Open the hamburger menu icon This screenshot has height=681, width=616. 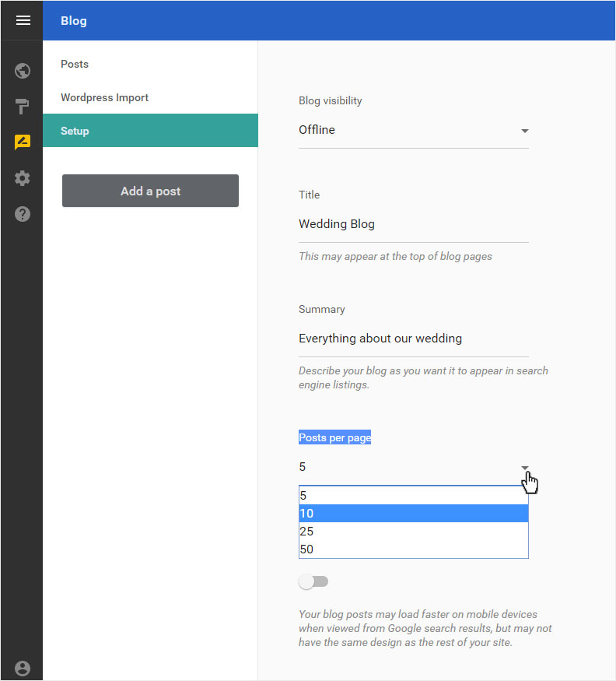23,21
